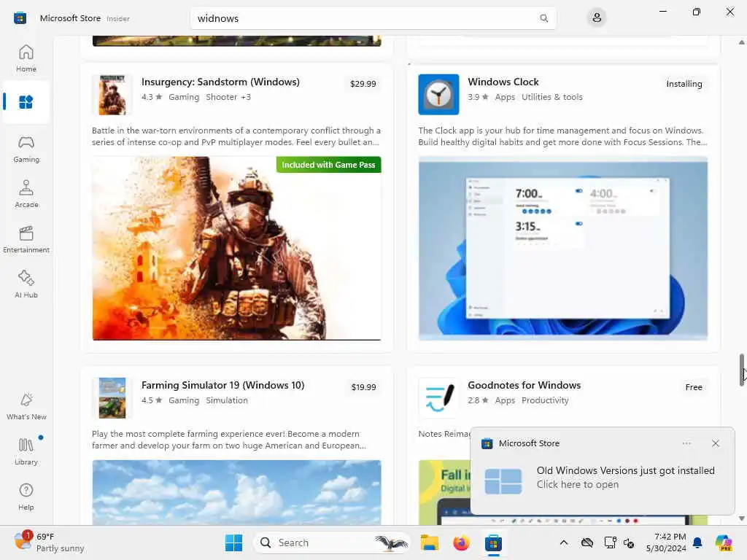Viewport: 747px width, 560px height.
Task: Click the Insurgency Sandstorm soldier banner image
Action: [237, 248]
